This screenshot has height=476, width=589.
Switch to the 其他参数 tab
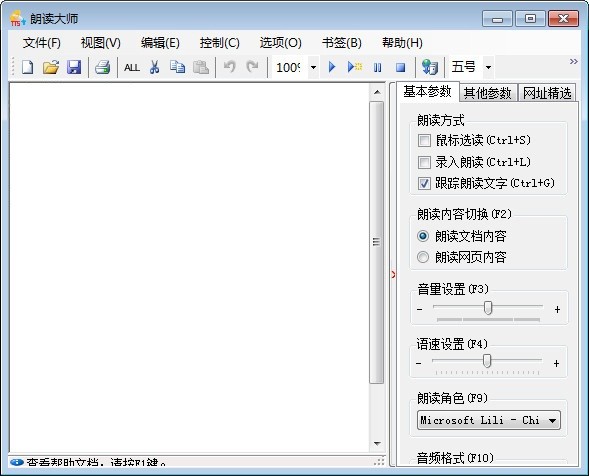[x=487, y=93]
